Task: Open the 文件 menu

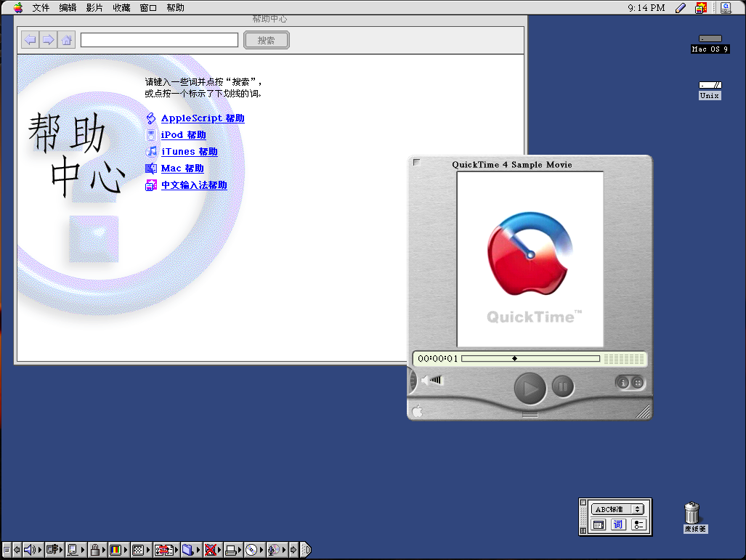Action: point(41,7)
